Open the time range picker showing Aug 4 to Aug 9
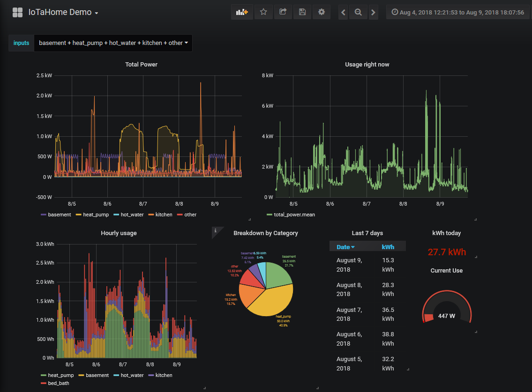Screen dimensions: 532x392 point(457,12)
